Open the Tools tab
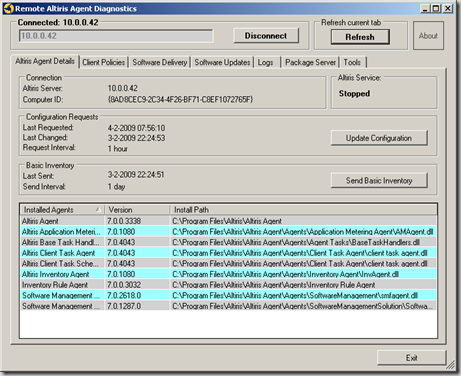The image size is (461, 376). click(x=352, y=62)
